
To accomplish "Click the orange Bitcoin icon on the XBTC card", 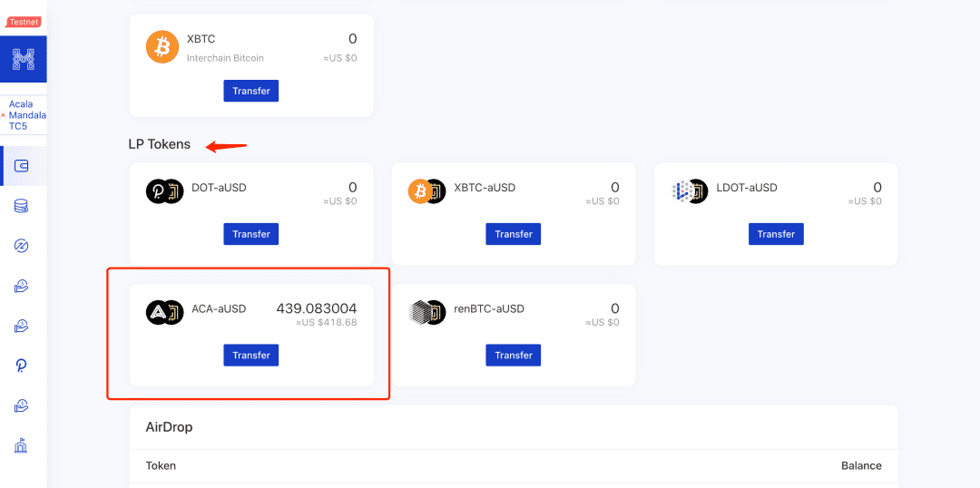I will pyautogui.click(x=162, y=47).
